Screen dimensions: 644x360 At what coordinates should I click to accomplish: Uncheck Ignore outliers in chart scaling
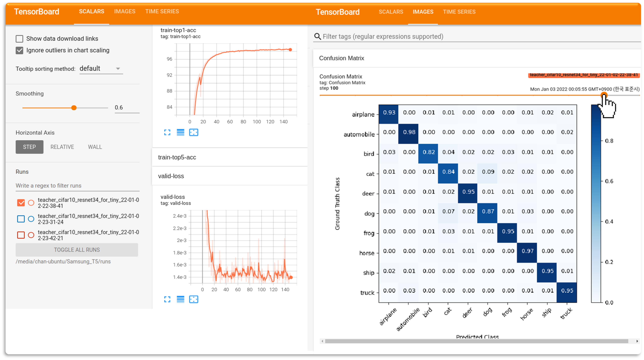click(19, 51)
